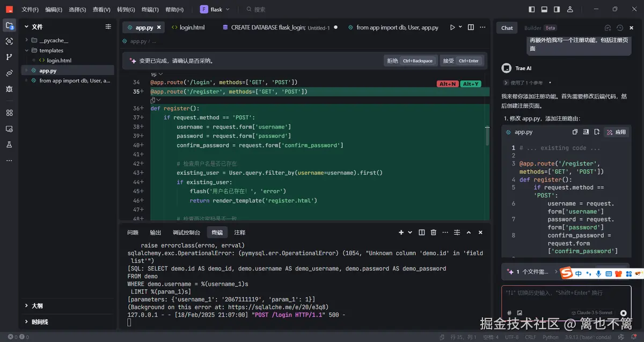This screenshot has height=342, width=644.
Task: Open more editor actions menu
Action: pos(483,27)
